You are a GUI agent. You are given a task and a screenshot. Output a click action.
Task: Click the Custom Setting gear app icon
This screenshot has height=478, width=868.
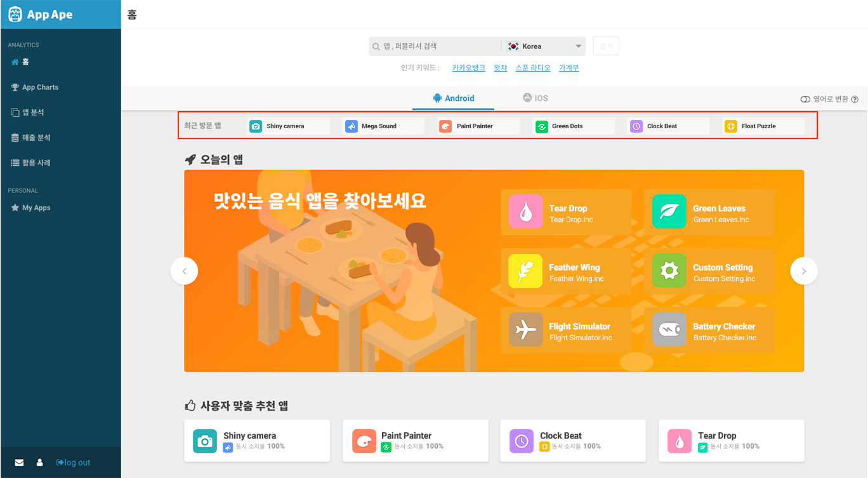click(669, 270)
